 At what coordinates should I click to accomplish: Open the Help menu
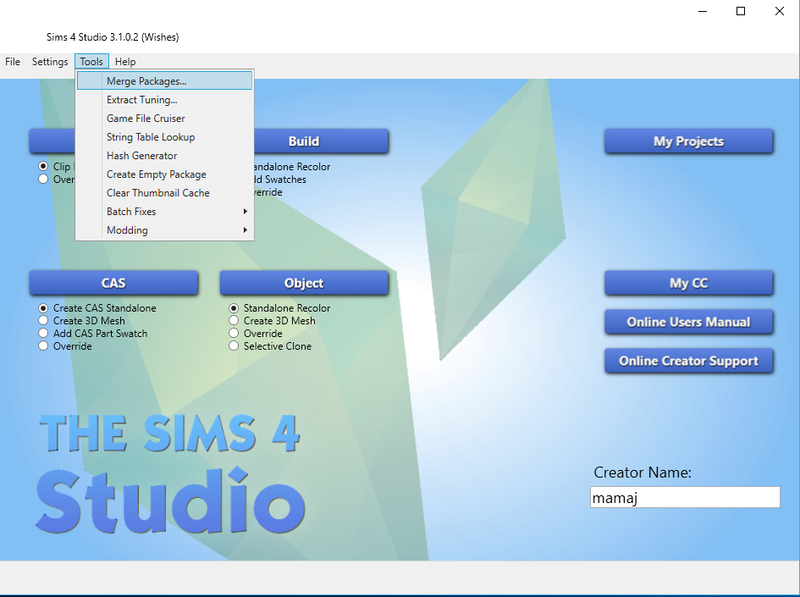pyautogui.click(x=125, y=62)
